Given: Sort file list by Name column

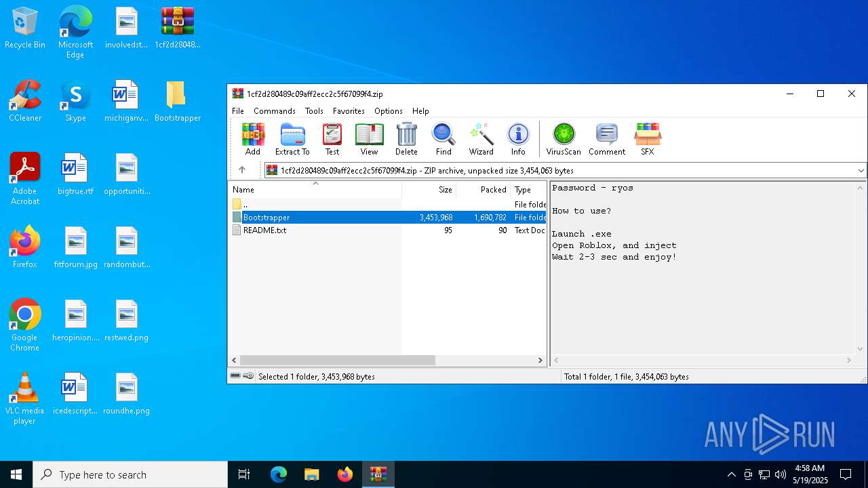Looking at the screenshot, I should point(315,190).
